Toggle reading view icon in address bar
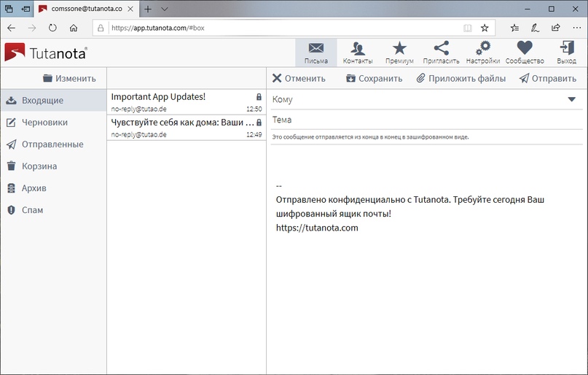 [x=467, y=28]
